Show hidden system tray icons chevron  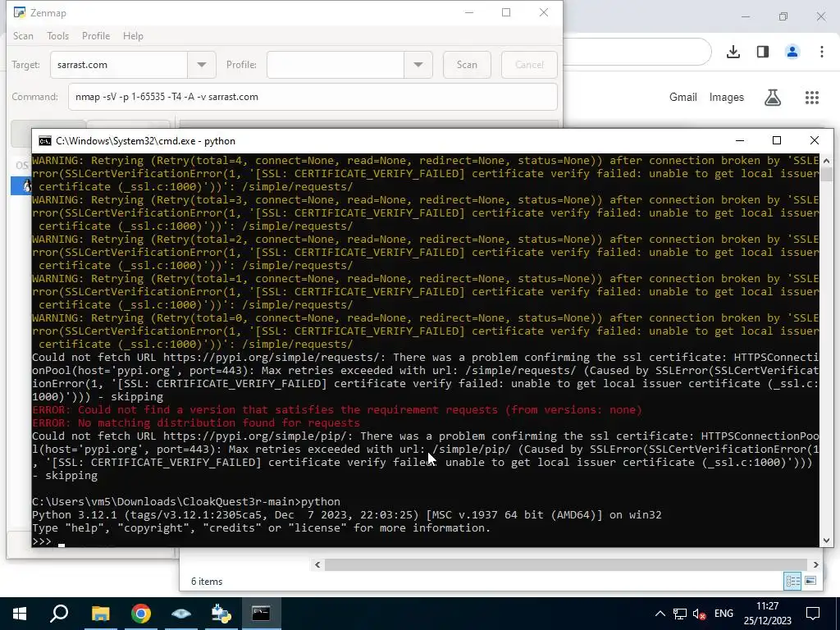(x=660, y=614)
